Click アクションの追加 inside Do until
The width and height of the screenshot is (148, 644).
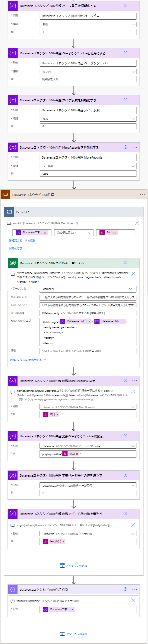(74, 565)
